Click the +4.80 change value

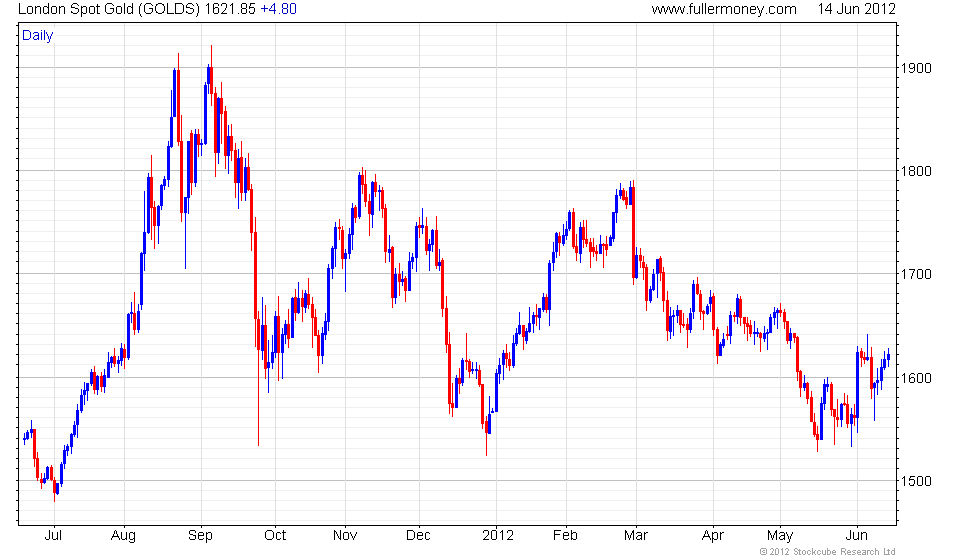point(278,9)
